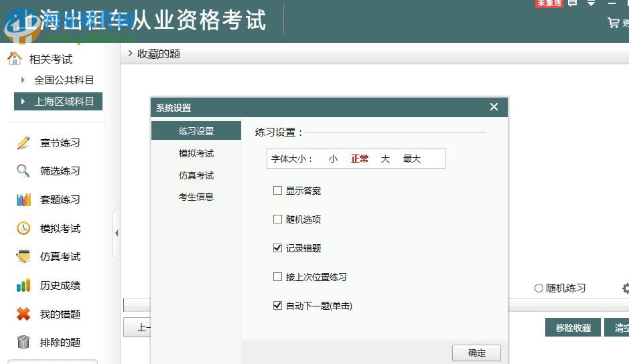Select the 随机练习 radio button
The width and height of the screenshot is (629, 364).
(x=539, y=288)
